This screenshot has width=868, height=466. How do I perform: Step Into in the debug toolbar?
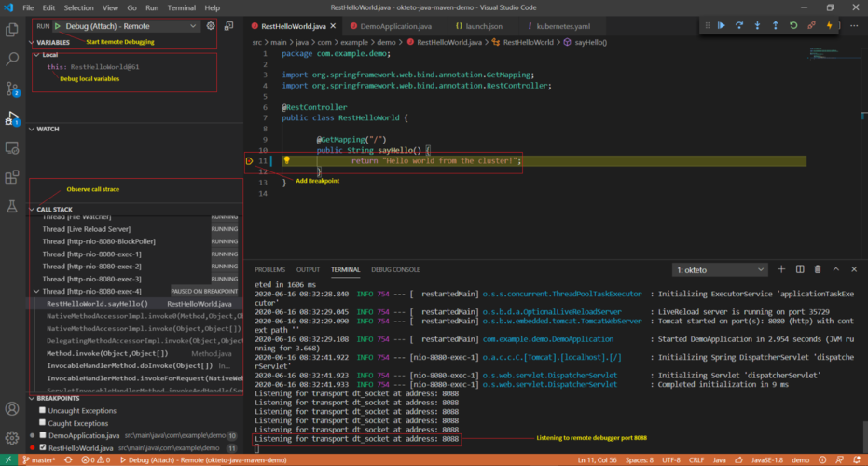757,25
